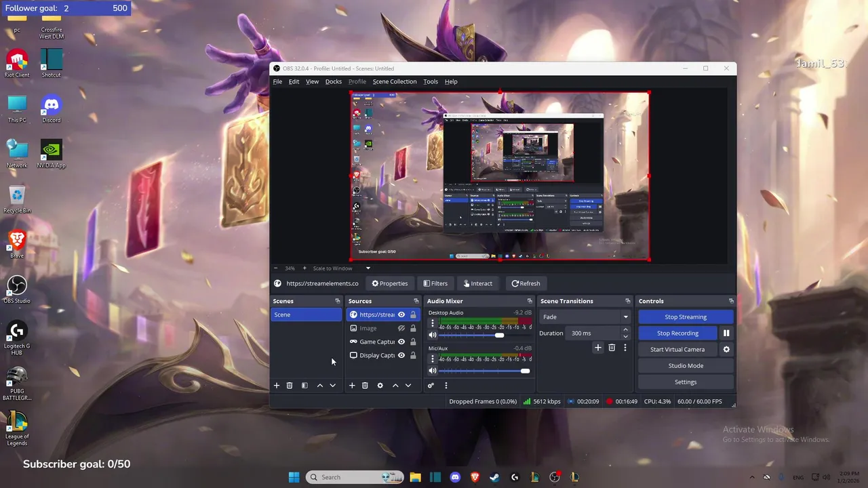
Task: Open Riot Client desktop shortcut
Action: 17,64
